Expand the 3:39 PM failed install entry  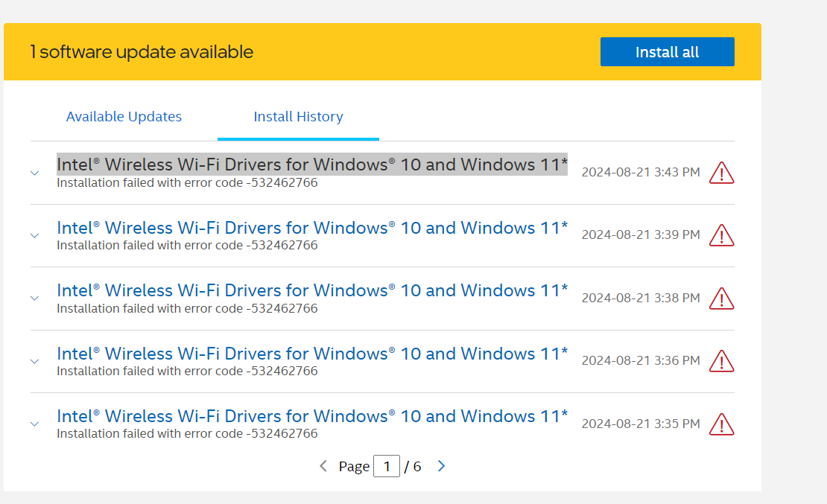[34, 235]
